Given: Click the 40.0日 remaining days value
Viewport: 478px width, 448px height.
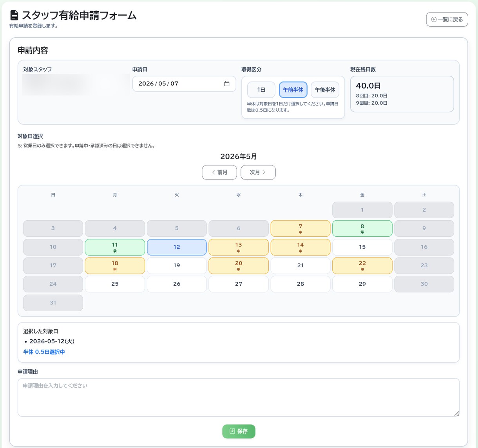Looking at the screenshot, I should click(x=368, y=85).
